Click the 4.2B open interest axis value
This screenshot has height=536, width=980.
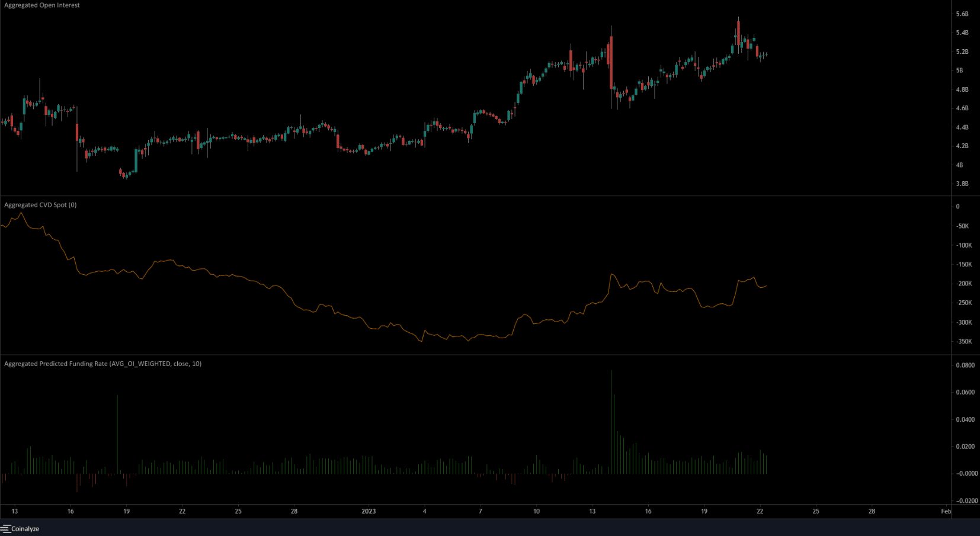click(x=962, y=146)
